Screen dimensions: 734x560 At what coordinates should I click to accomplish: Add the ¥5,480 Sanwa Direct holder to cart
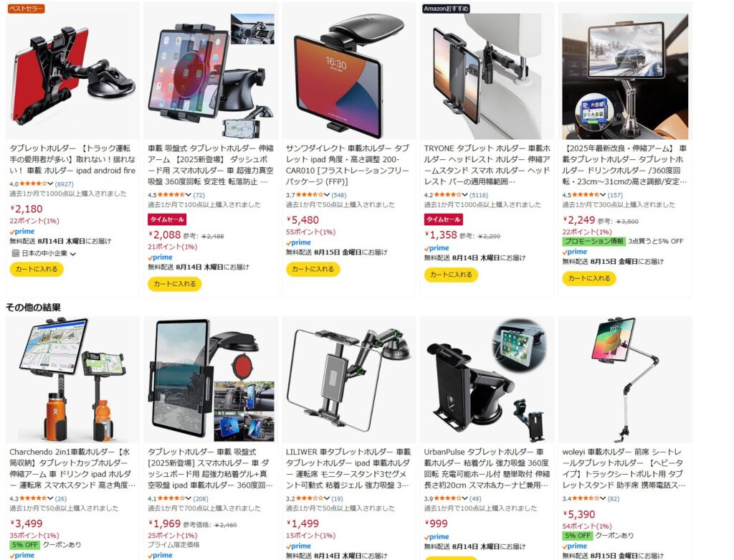[x=313, y=269]
